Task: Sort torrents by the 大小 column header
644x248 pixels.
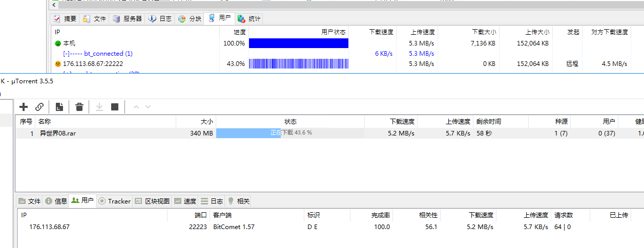Action: tap(196, 122)
